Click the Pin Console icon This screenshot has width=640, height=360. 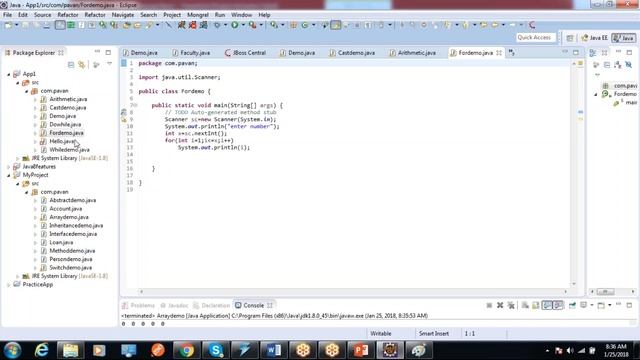click(572, 305)
